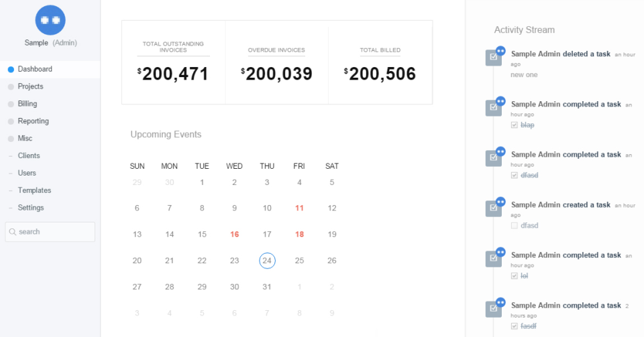The height and width of the screenshot is (337, 644).
Task: Click the magnifier icon in the search box
Action: pyautogui.click(x=12, y=232)
